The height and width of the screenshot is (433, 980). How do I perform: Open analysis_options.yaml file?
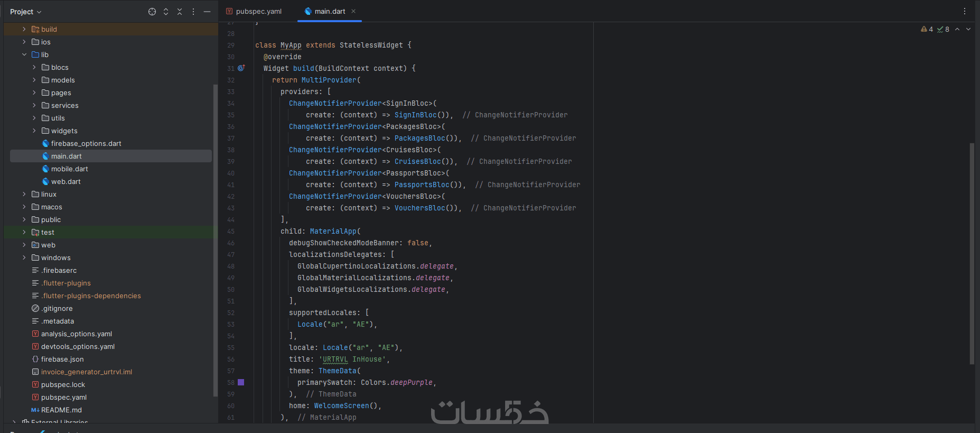(77, 334)
